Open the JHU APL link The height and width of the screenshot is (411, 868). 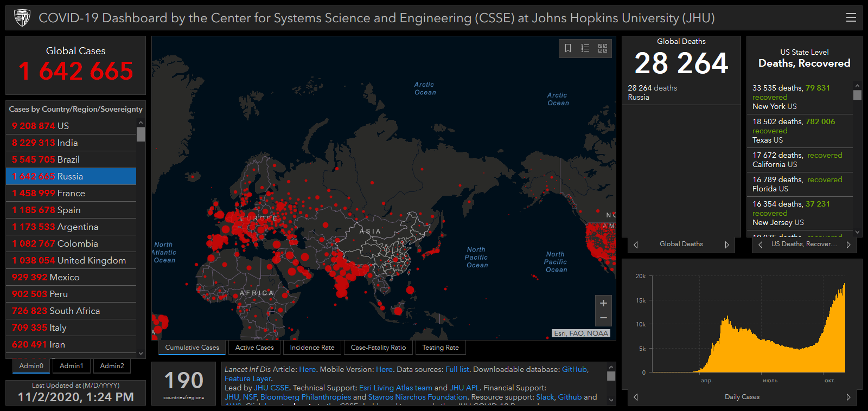(464, 388)
